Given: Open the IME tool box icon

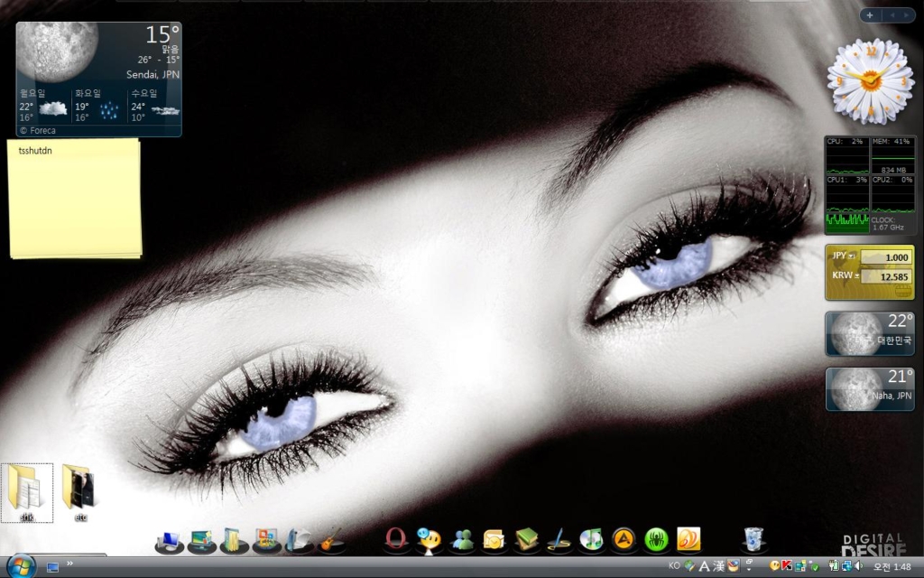Looking at the screenshot, I should coord(733,566).
